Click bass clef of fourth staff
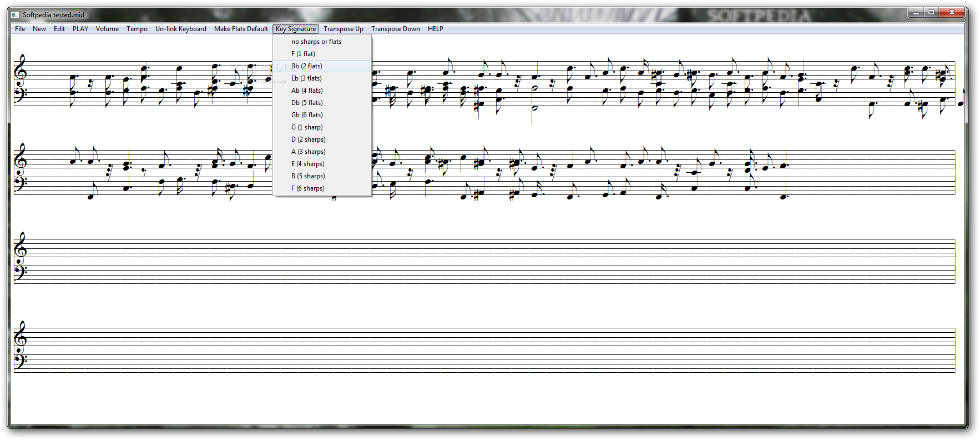The width and height of the screenshot is (980, 440). click(21, 361)
